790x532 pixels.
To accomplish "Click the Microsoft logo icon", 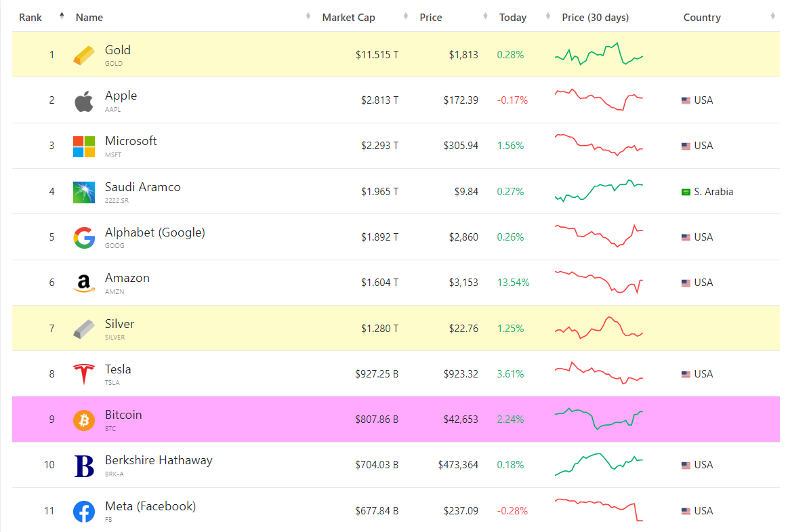I will click(83, 146).
